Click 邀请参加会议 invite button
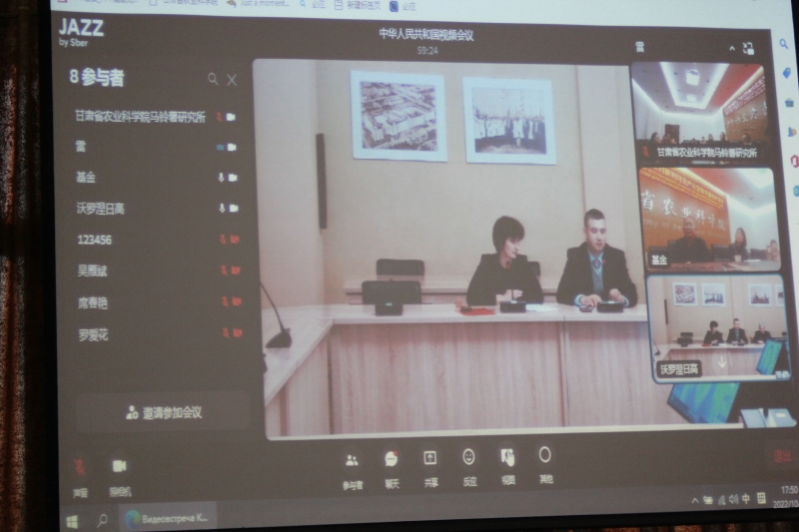Screen dimensions: 799x532 164,411
